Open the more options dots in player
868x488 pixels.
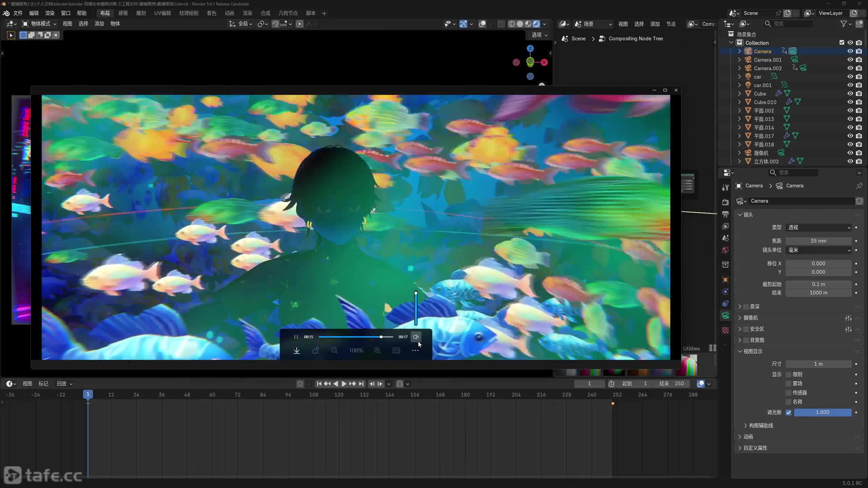click(415, 350)
